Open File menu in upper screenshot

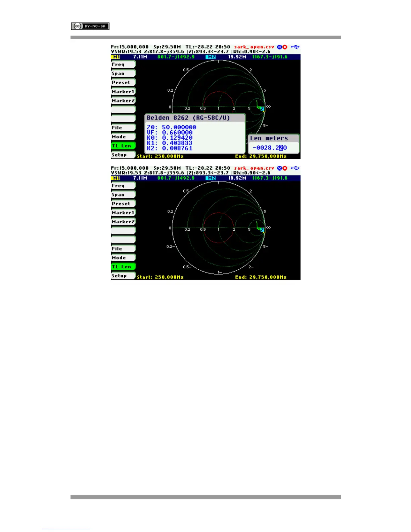(123, 128)
